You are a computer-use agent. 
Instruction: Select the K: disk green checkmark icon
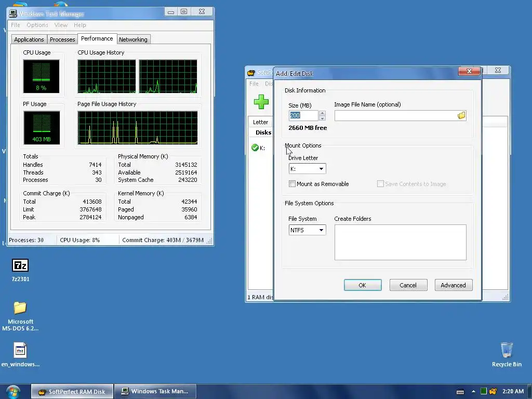255,148
